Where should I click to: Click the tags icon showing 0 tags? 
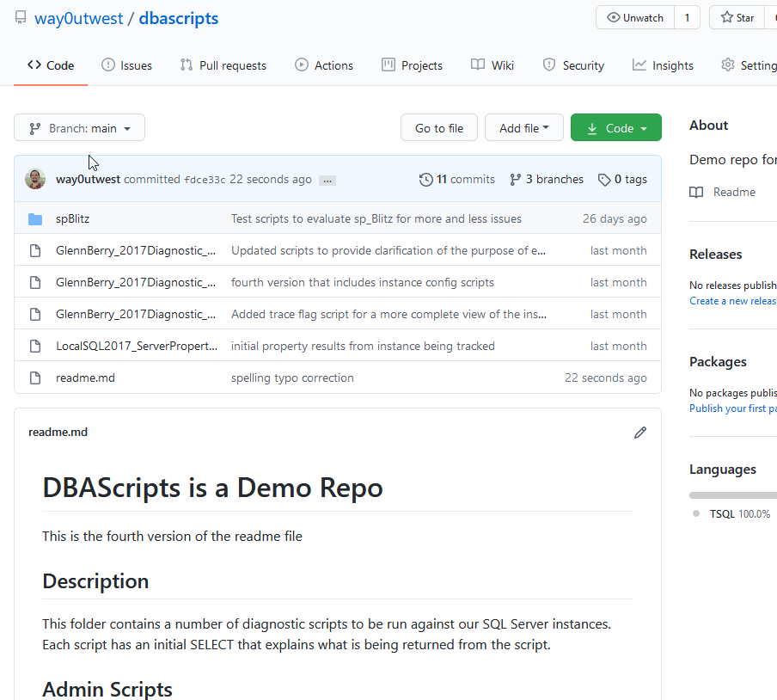point(604,180)
